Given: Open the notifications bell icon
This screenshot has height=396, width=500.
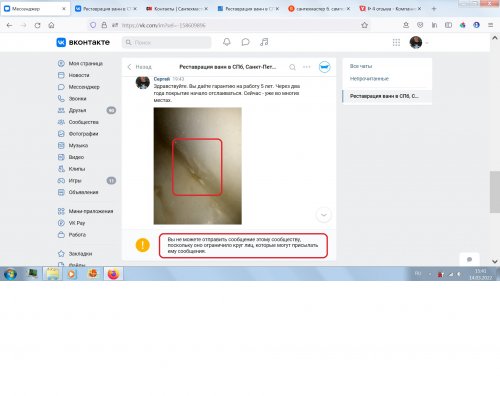Looking at the screenshot, I should click(x=227, y=42).
